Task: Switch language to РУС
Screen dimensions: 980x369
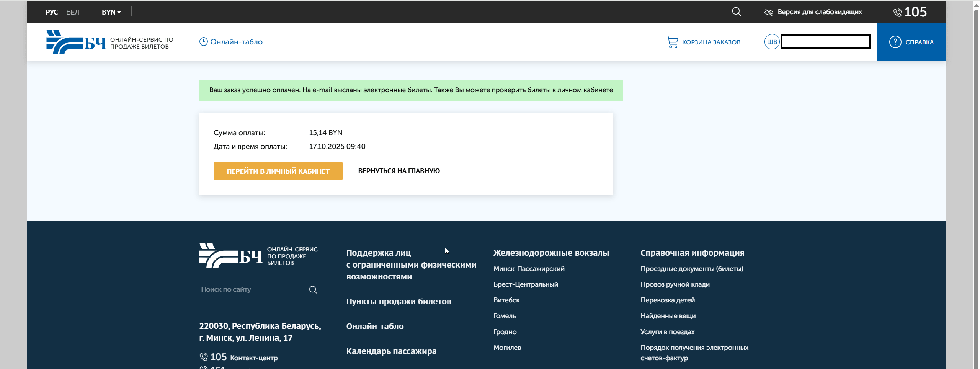Action: pyautogui.click(x=52, y=12)
